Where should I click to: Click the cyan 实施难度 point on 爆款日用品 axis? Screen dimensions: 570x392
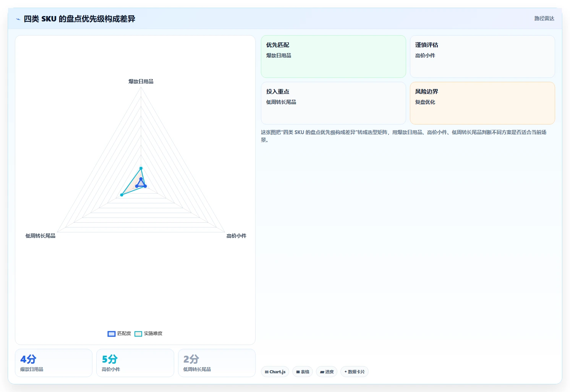[x=141, y=168]
